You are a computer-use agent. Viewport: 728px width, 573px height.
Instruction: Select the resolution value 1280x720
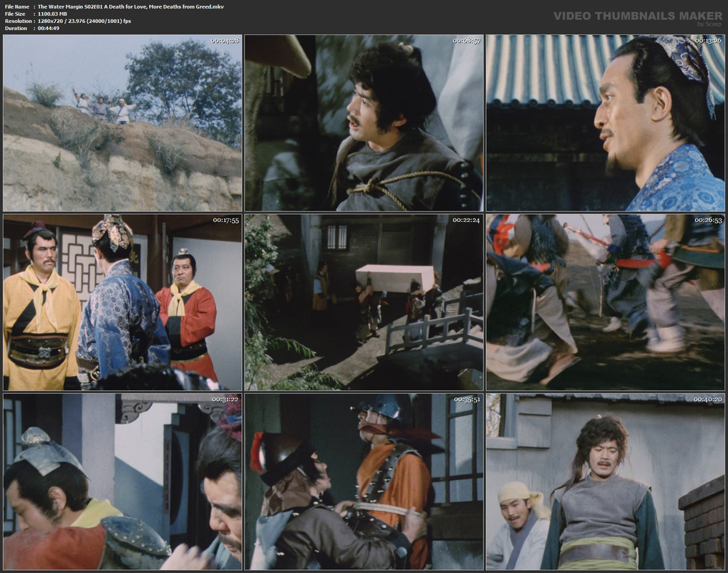pos(52,21)
